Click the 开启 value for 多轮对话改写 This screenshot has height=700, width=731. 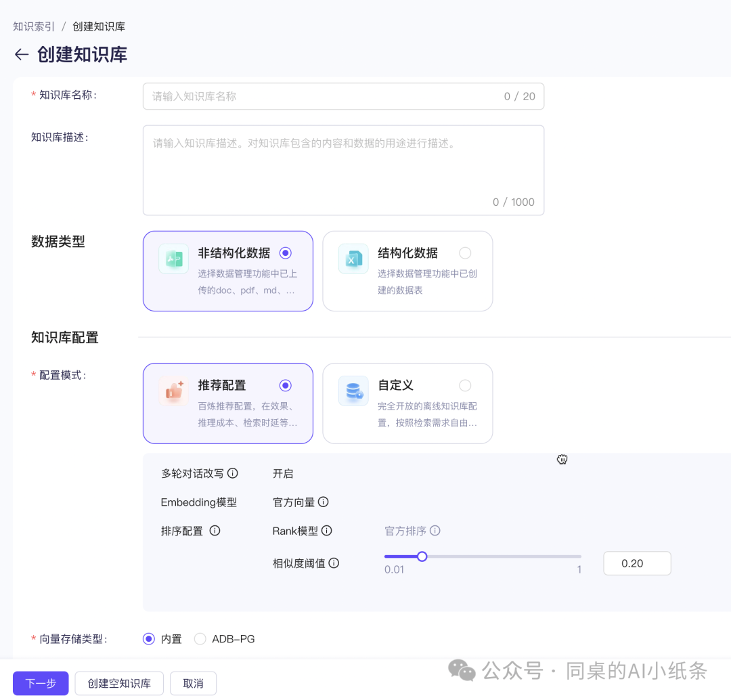pos(283,474)
